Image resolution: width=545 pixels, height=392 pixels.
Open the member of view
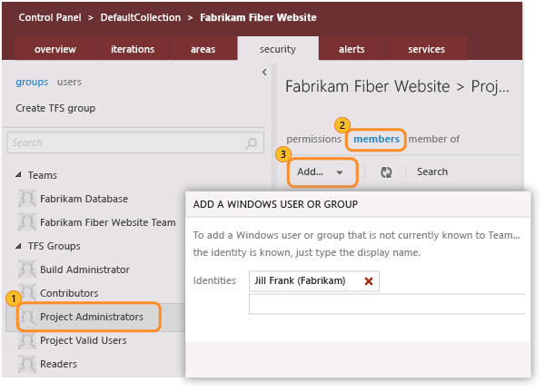coord(434,139)
